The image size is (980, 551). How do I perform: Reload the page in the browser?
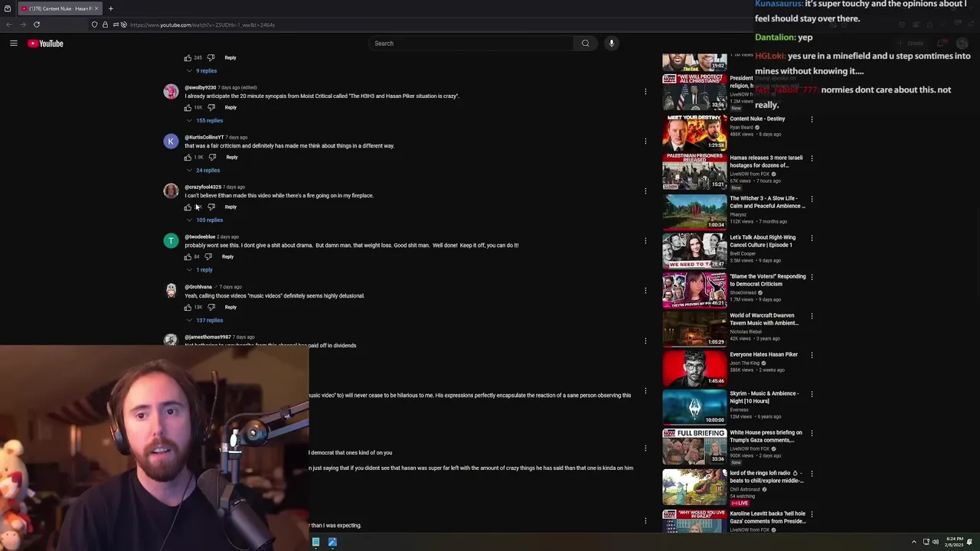pyautogui.click(x=37, y=24)
